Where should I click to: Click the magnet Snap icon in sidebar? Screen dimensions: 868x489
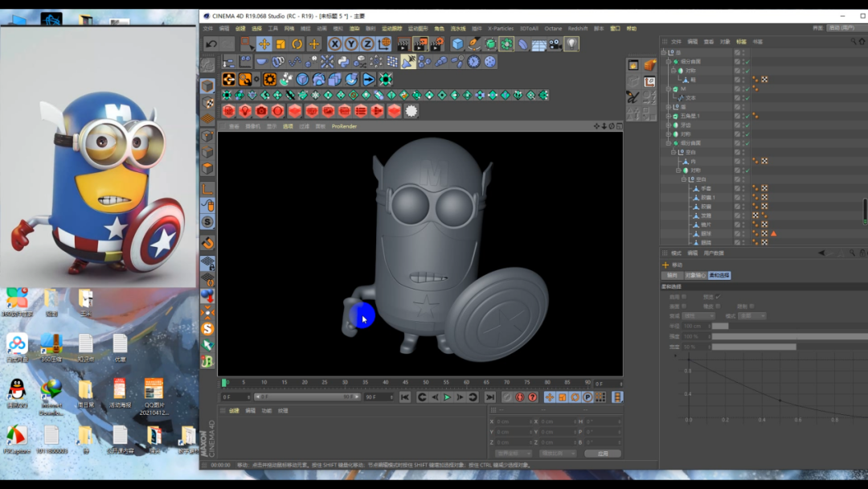point(207,243)
